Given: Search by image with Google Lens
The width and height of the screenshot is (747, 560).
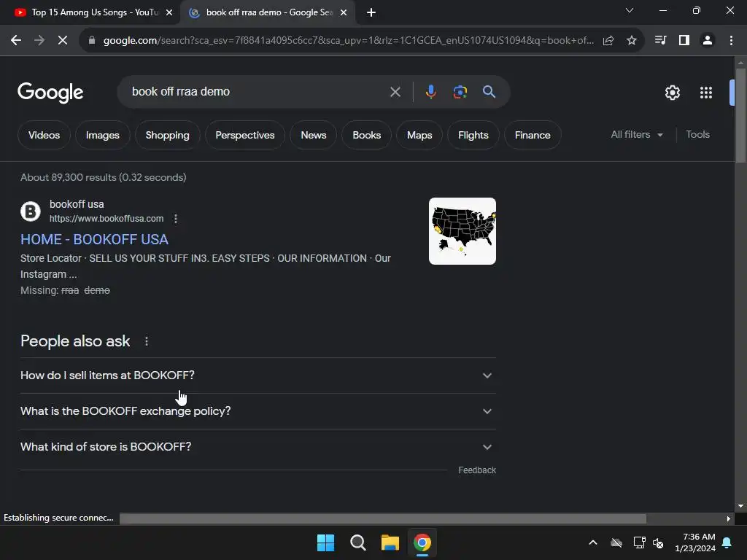Looking at the screenshot, I should click(x=460, y=92).
